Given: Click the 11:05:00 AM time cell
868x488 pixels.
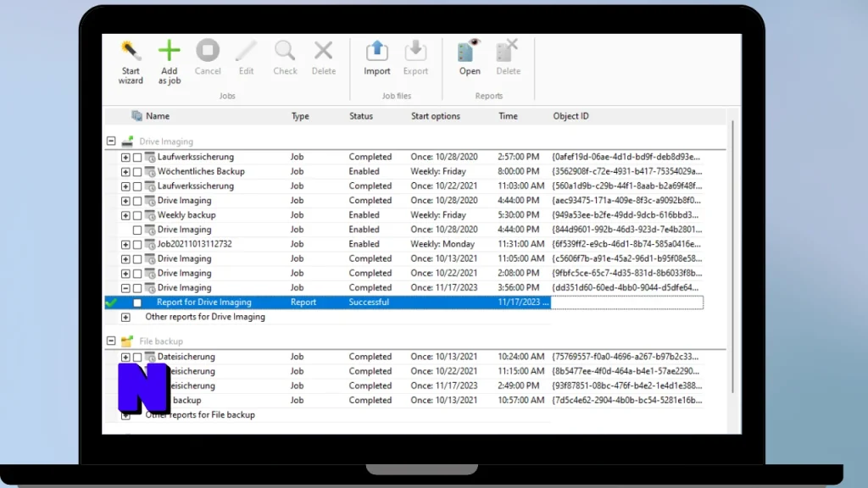Looking at the screenshot, I should point(520,258).
